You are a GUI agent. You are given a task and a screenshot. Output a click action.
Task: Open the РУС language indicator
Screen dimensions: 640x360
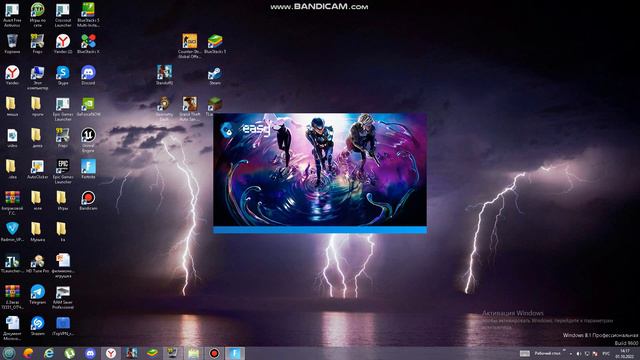tap(607, 353)
